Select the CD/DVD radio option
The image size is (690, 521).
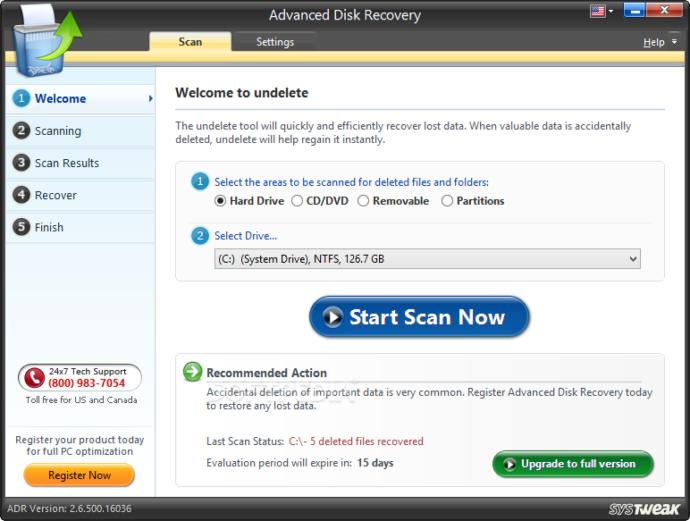297,201
